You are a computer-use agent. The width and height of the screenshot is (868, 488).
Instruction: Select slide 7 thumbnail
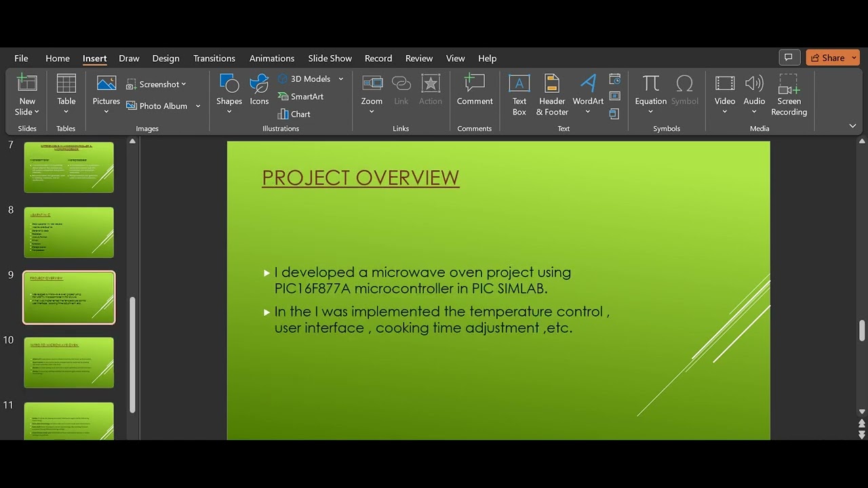click(69, 167)
